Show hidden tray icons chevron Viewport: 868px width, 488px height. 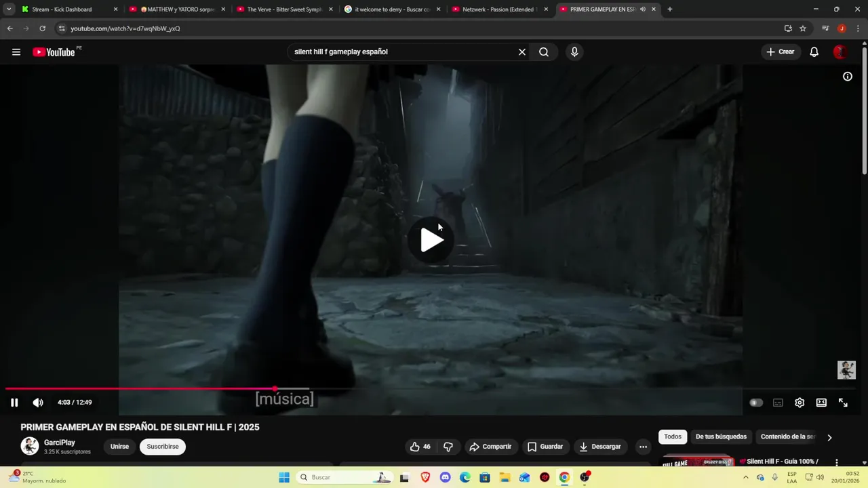point(745,477)
